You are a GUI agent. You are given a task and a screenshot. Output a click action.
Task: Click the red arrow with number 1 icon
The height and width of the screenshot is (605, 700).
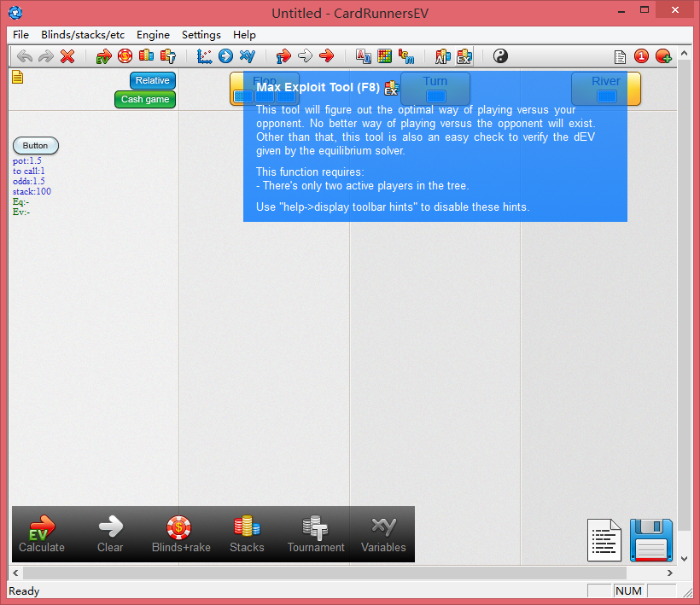(283, 56)
